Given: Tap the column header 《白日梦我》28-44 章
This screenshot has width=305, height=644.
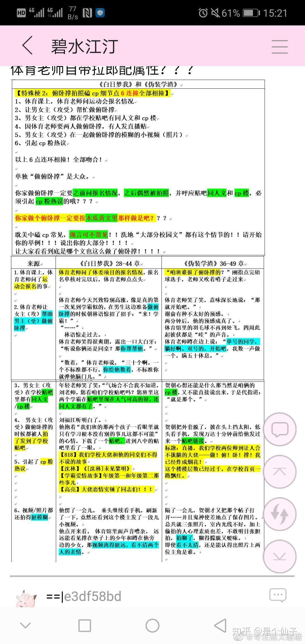Looking at the screenshot, I should coord(109,263).
